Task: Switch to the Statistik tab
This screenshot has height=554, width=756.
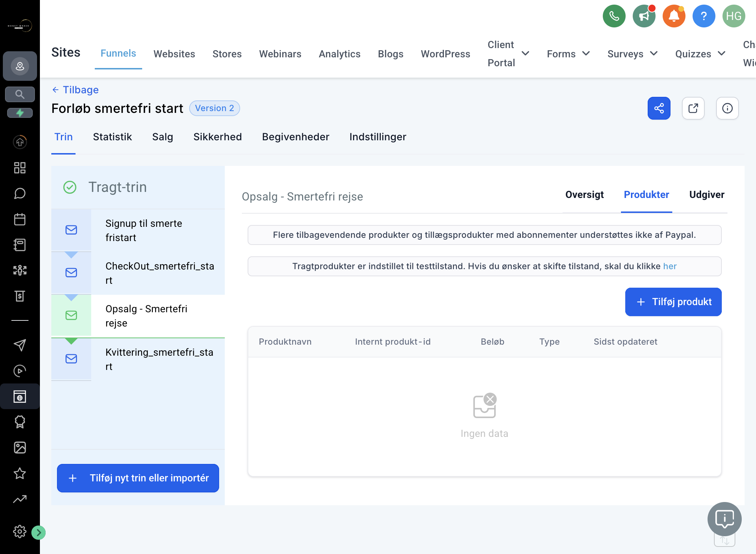Action: (112, 137)
